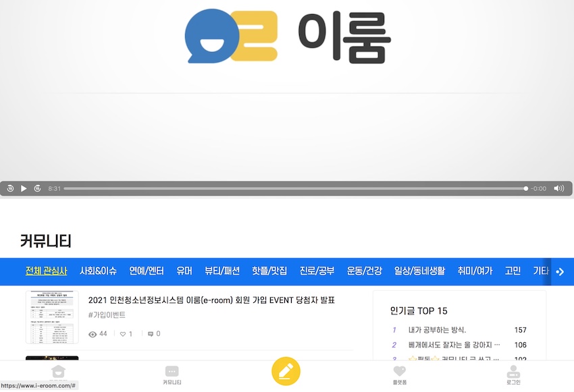The image size is (574, 392).
Task: Select 일상/동네생활 category tab
Action: [x=419, y=271]
